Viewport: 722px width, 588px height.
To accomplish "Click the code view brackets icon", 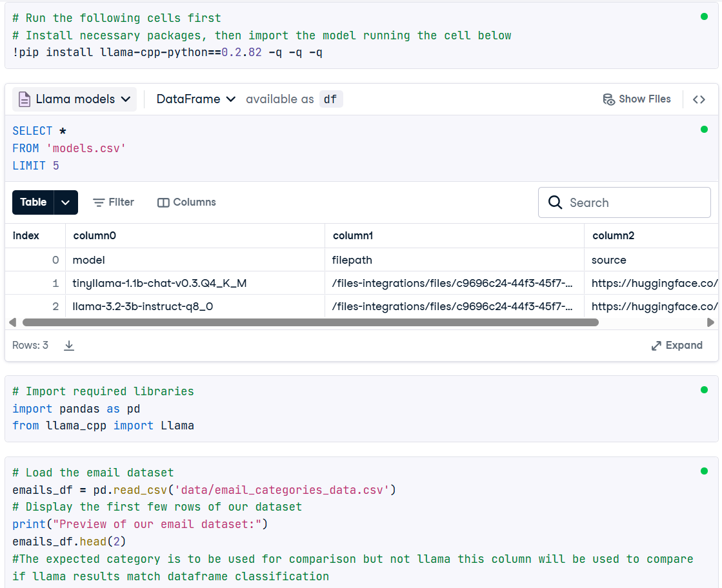I will [x=699, y=99].
